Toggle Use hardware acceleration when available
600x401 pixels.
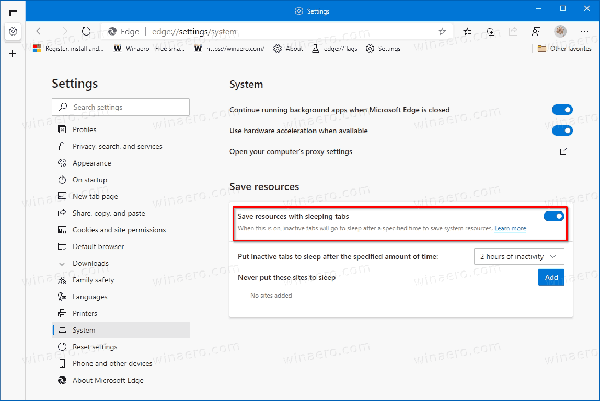pyautogui.click(x=562, y=131)
